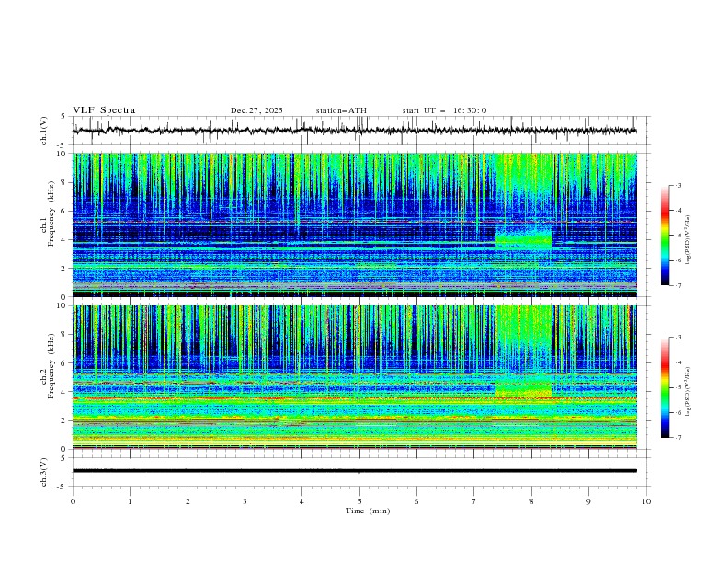
Task: Click time axis tick label "7"
Action: click(474, 501)
